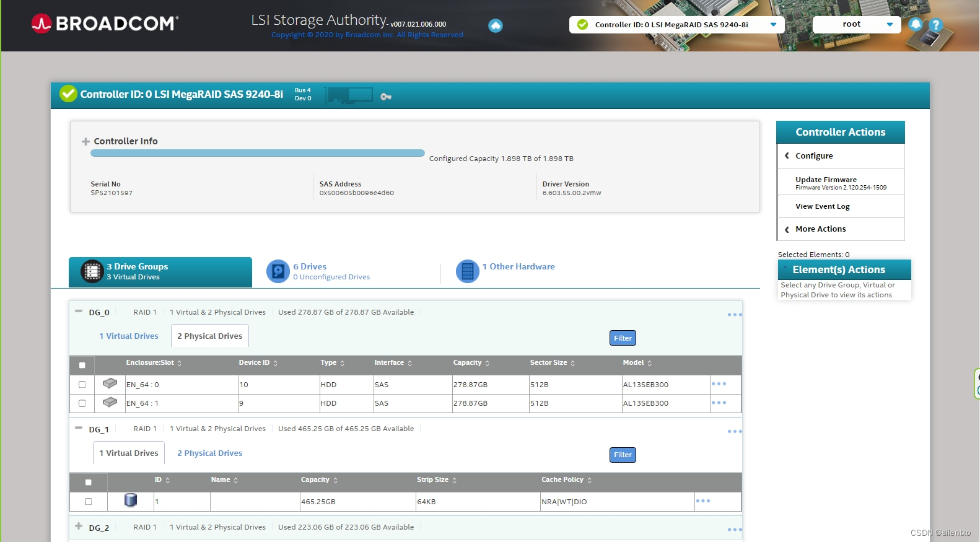Collapse the DG_0 drive group
980x542 pixels.
tap(79, 311)
